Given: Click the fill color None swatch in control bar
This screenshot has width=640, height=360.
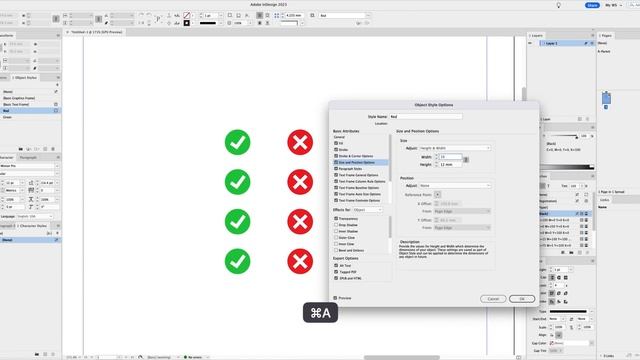Looking at the screenshot, I should click(x=187, y=16).
